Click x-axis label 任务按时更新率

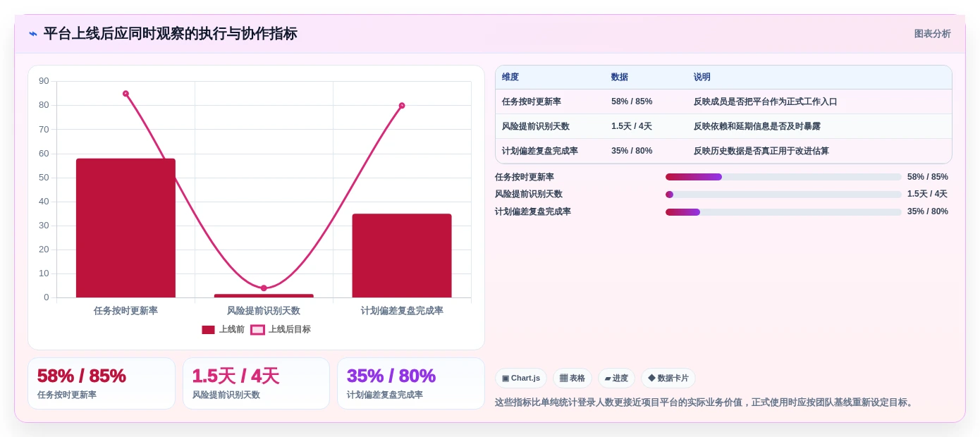[125, 311]
